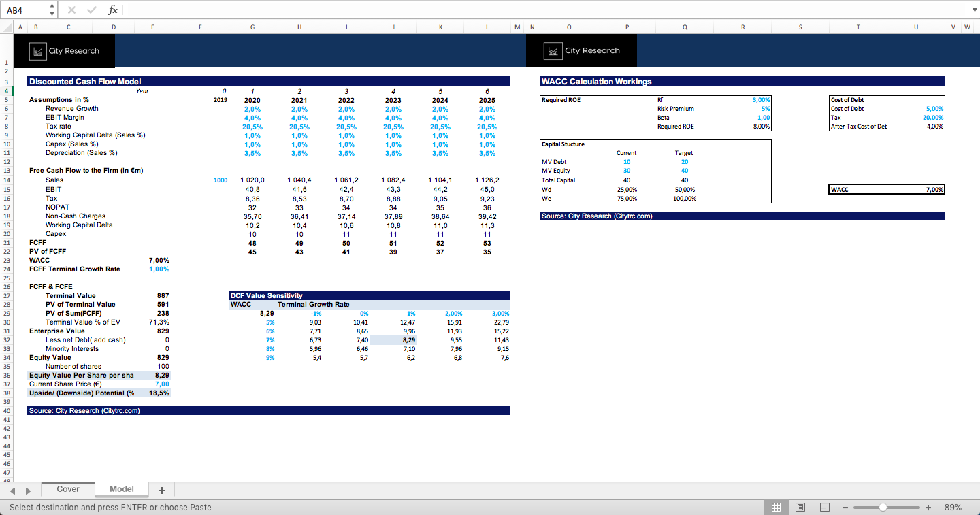Image resolution: width=980 pixels, height=515 pixels.
Task: Click the next sheet navigation arrow
Action: pyautogui.click(x=28, y=491)
